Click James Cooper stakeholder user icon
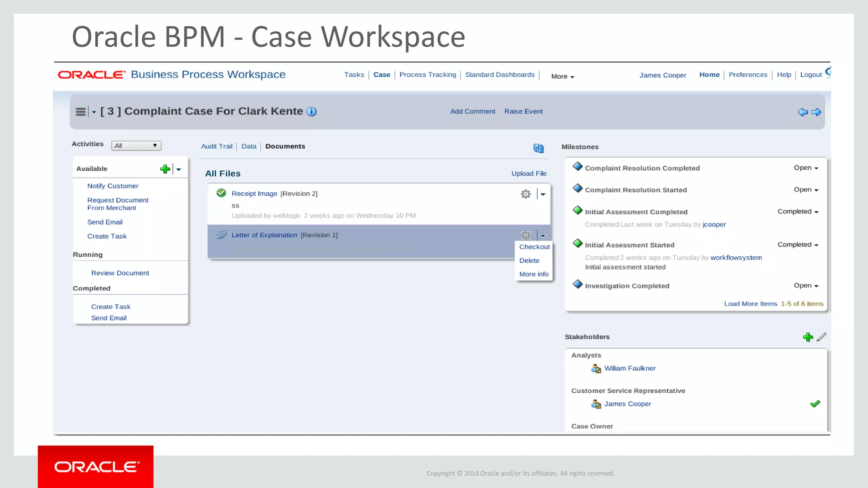This screenshot has width=868, height=488. 596,404
